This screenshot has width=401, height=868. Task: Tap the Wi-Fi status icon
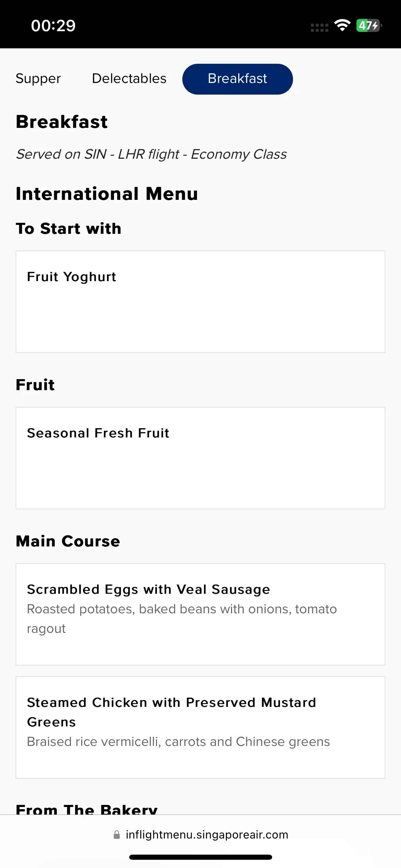click(x=342, y=25)
